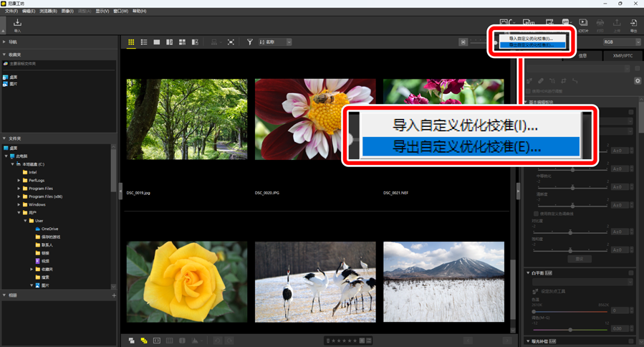Viewport: 644px width, 347px height.
Task: Click the full screen view icon
Action: click(231, 42)
